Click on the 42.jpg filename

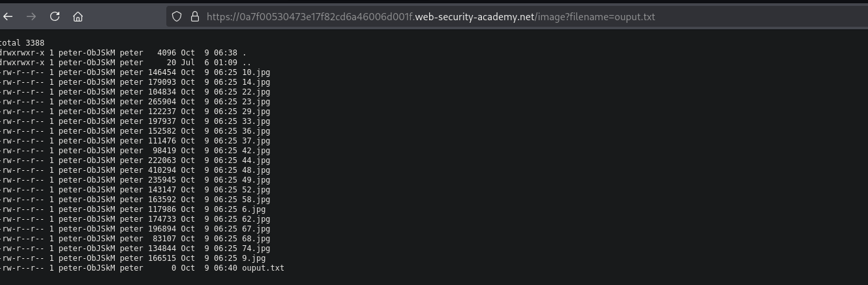(x=256, y=151)
